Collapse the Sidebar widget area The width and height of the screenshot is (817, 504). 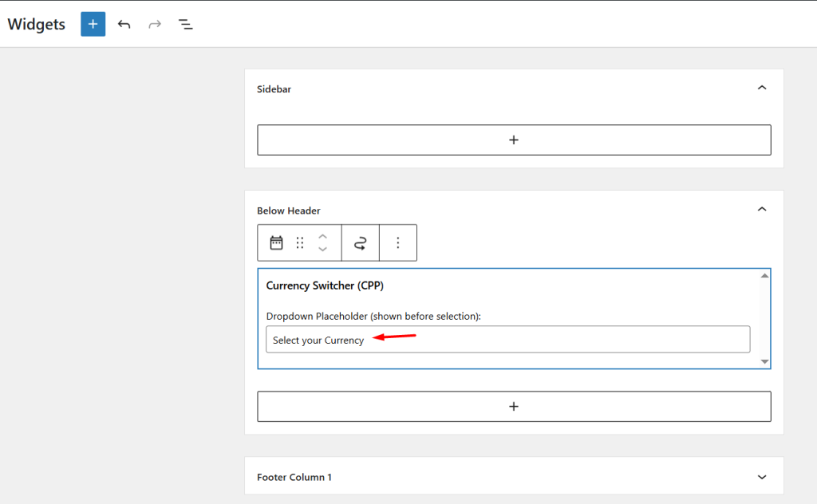tap(761, 88)
